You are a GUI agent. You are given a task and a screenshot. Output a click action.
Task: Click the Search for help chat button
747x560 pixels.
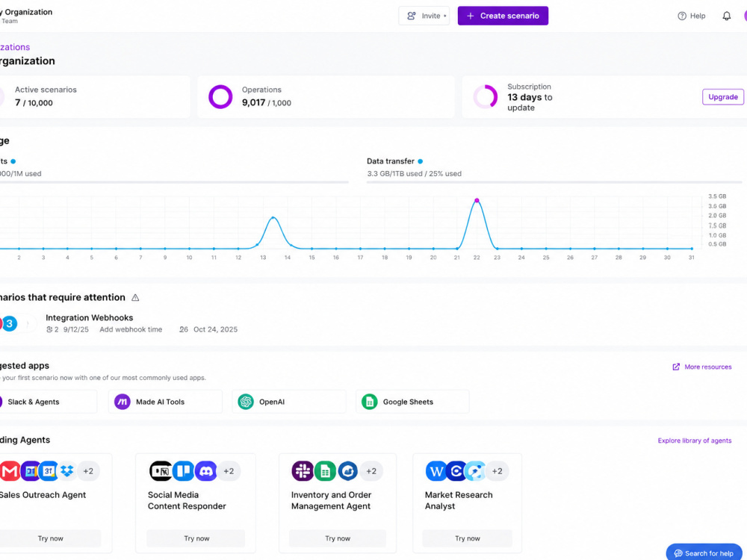pos(704,553)
